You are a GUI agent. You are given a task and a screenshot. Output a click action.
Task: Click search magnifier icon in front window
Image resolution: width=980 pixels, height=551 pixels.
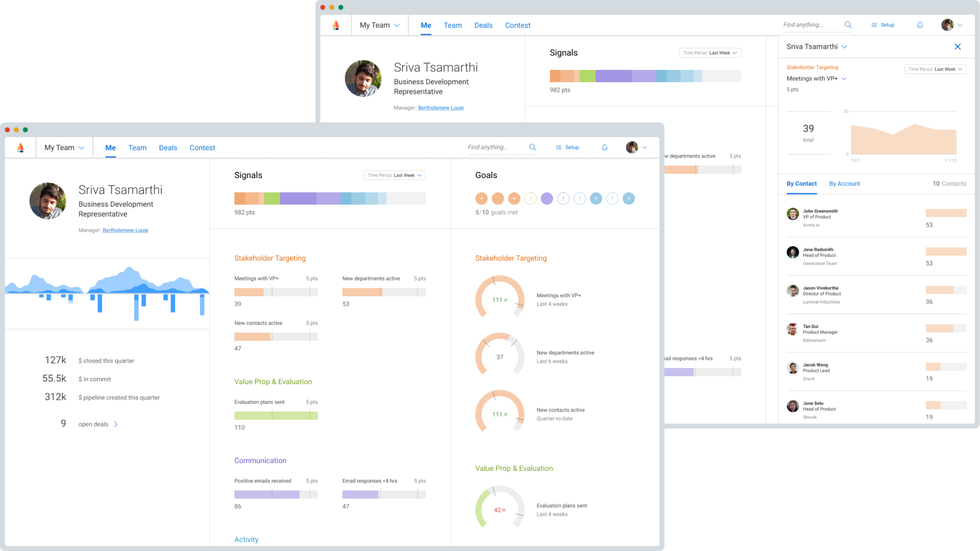[x=532, y=147]
